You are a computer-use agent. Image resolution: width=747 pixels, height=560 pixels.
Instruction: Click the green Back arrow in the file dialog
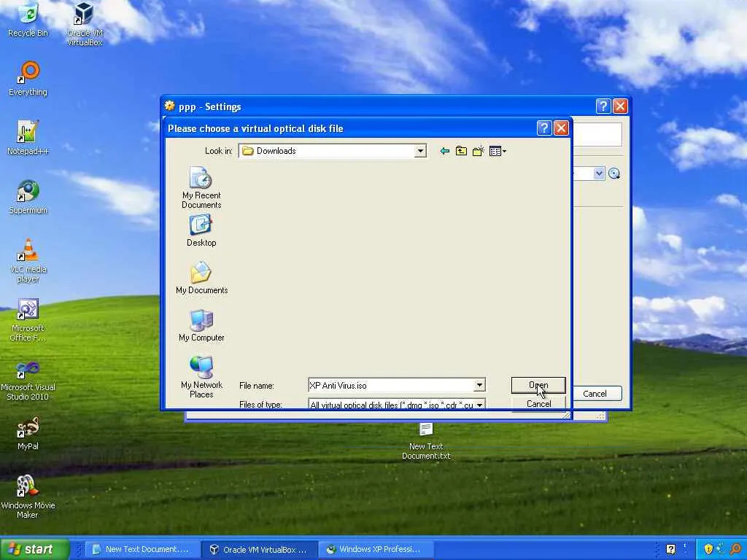(444, 151)
